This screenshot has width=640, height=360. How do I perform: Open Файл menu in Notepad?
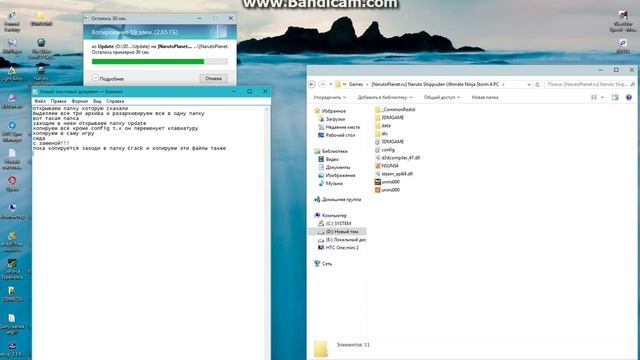tap(40, 101)
